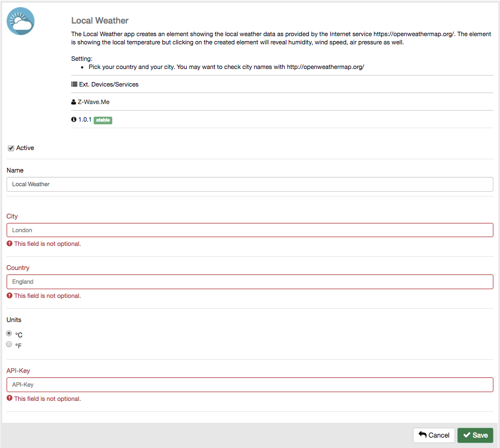Click into the Country text field
Screen dimensions: 500x448
tap(250, 282)
